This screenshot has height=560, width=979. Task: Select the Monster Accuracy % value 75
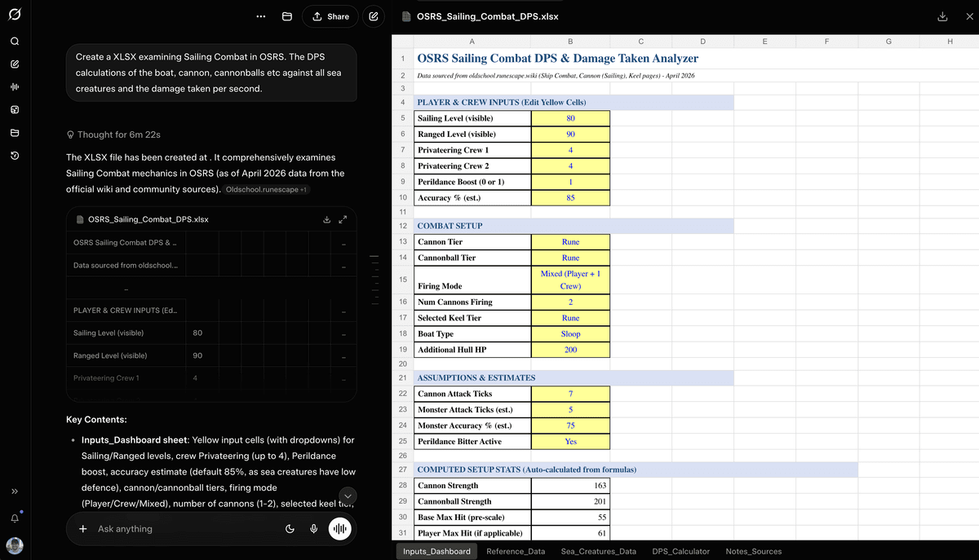(570, 426)
